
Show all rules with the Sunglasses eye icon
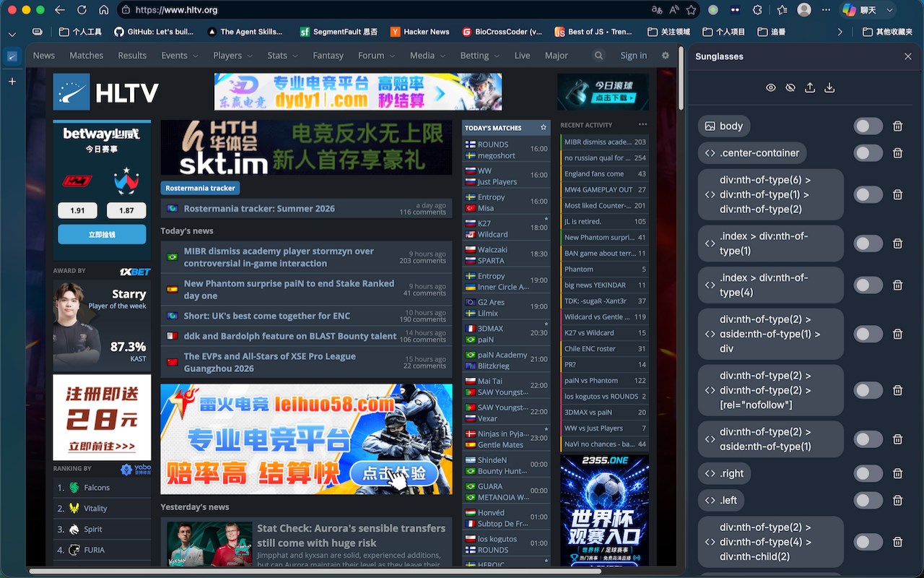[771, 87]
